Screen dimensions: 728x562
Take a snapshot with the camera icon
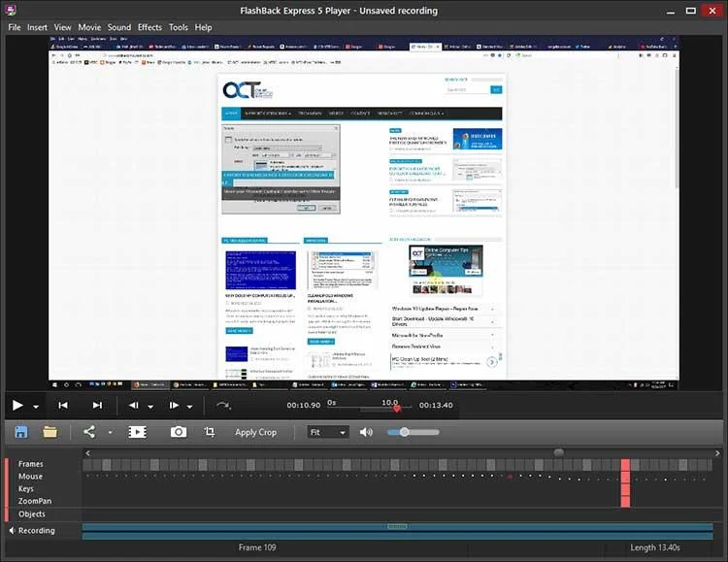[x=179, y=432]
